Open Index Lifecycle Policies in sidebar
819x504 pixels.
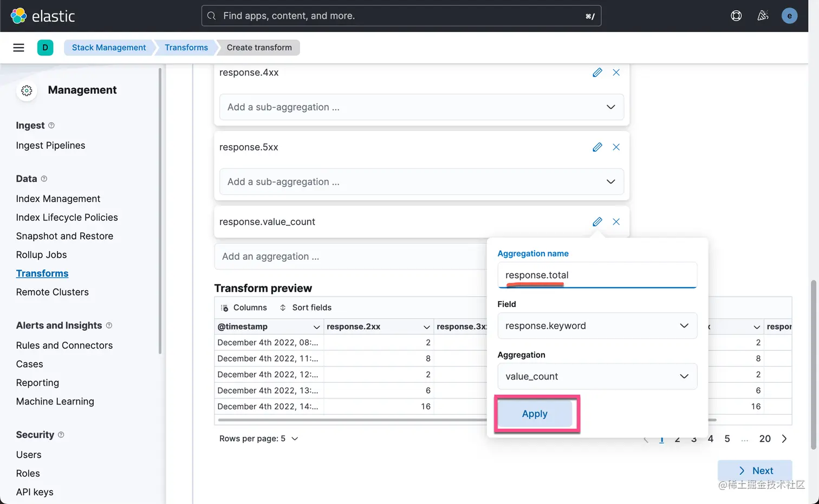click(67, 218)
